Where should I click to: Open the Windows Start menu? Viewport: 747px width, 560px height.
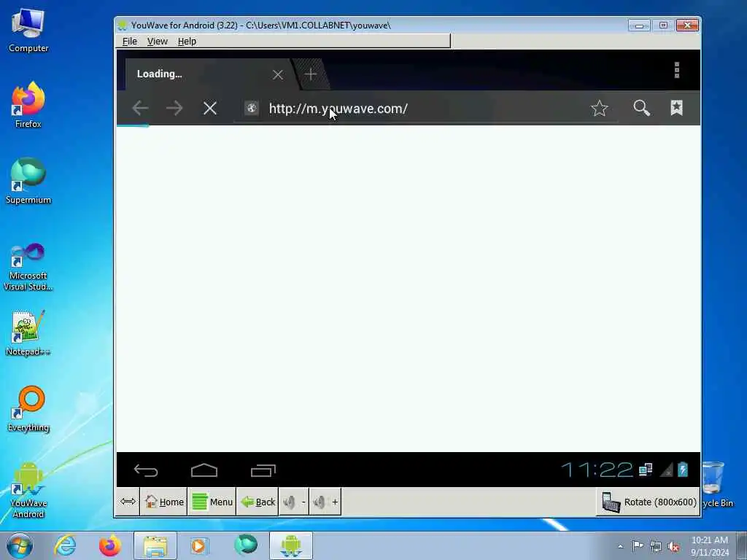pyautogui.click(x=20, y=545)
